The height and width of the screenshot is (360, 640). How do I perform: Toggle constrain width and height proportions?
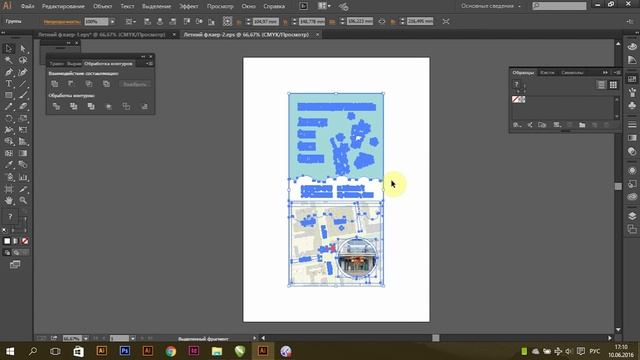tap(382, 21)
